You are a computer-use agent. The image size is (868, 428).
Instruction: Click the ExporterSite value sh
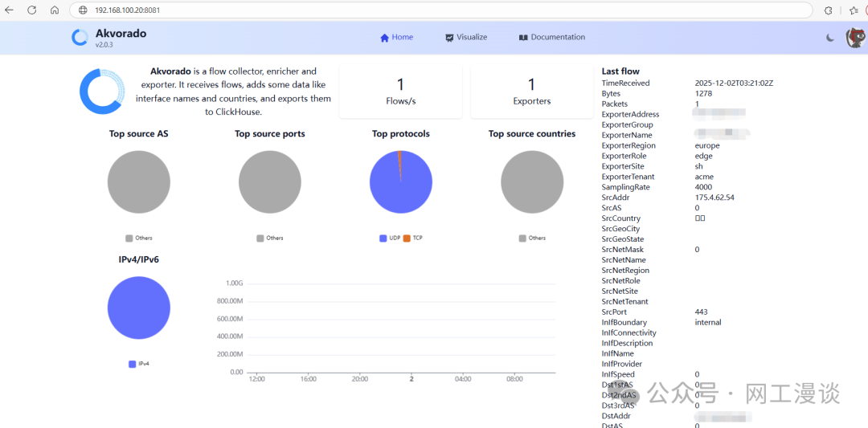click(698, 166)
